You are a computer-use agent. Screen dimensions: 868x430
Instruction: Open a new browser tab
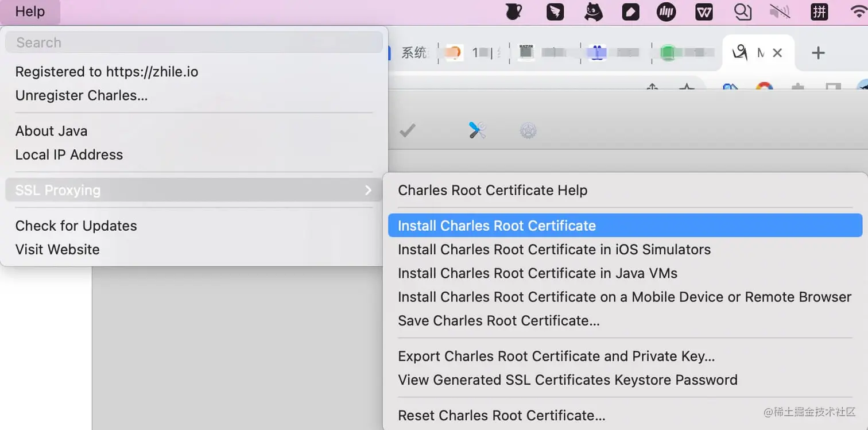(818, 53)
